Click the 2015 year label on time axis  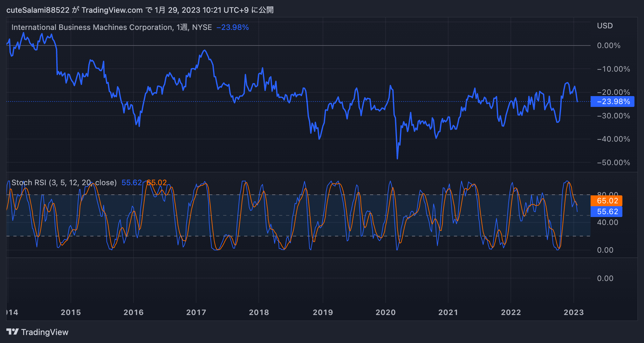pos(71,312)
